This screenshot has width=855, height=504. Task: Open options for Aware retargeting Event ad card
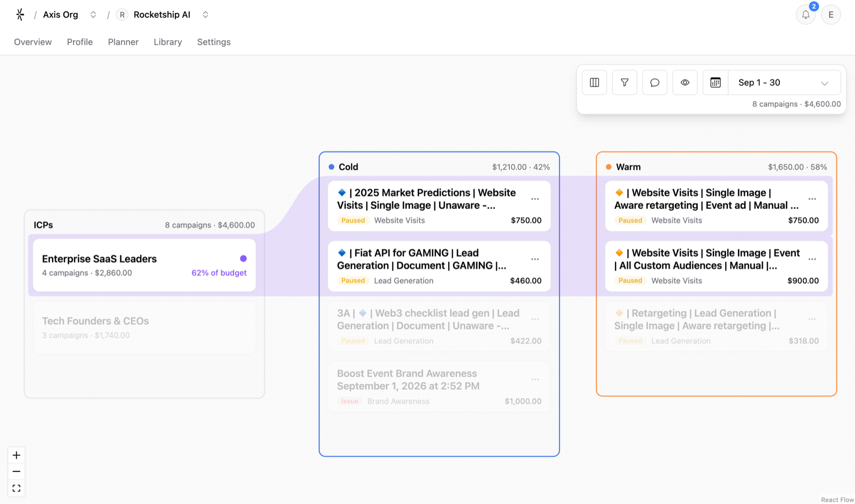click(812, 199)
